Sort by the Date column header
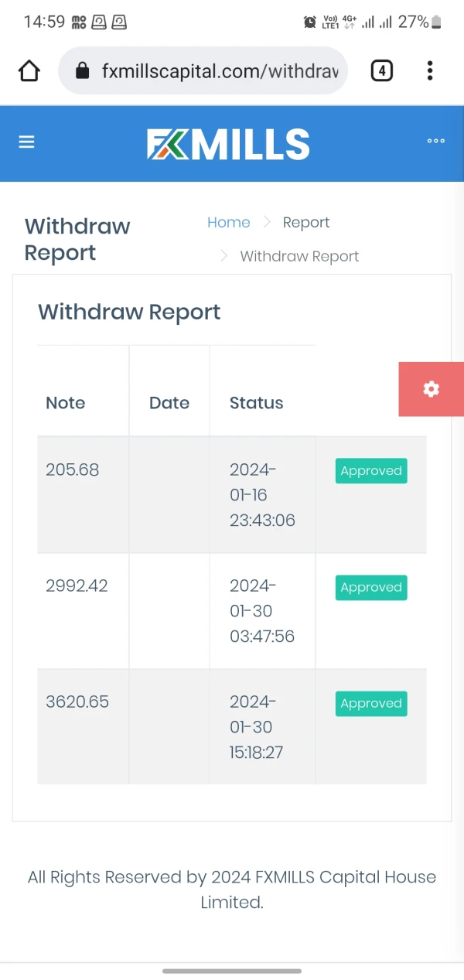The height and width of the screenshot is (980, 464). (169, 403)
